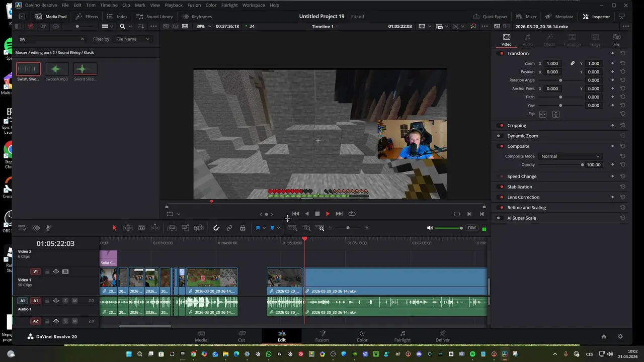Switch to the Fairlight page
The height and width of the screenshot is (362, 644).
(x=403, y=336)
